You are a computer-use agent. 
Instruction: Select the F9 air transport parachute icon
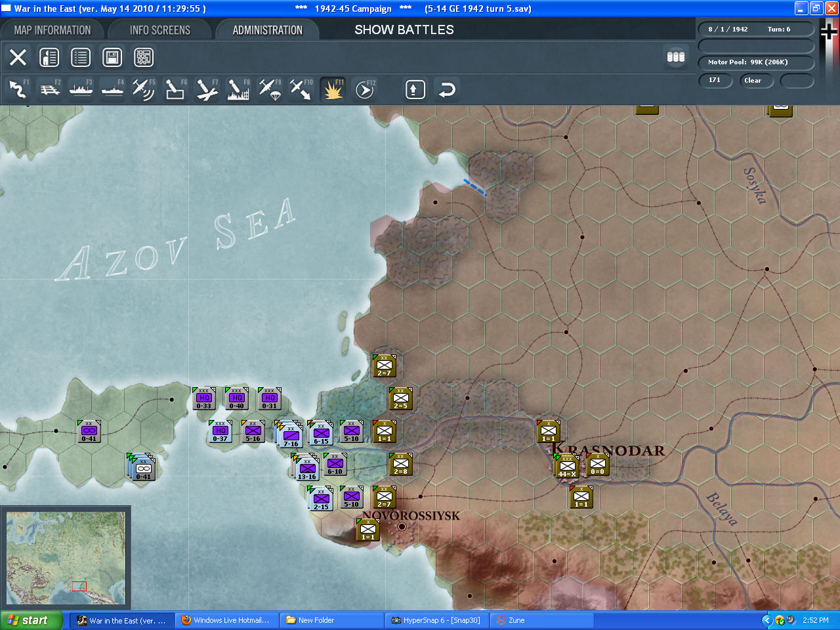[x=270, y=89]
